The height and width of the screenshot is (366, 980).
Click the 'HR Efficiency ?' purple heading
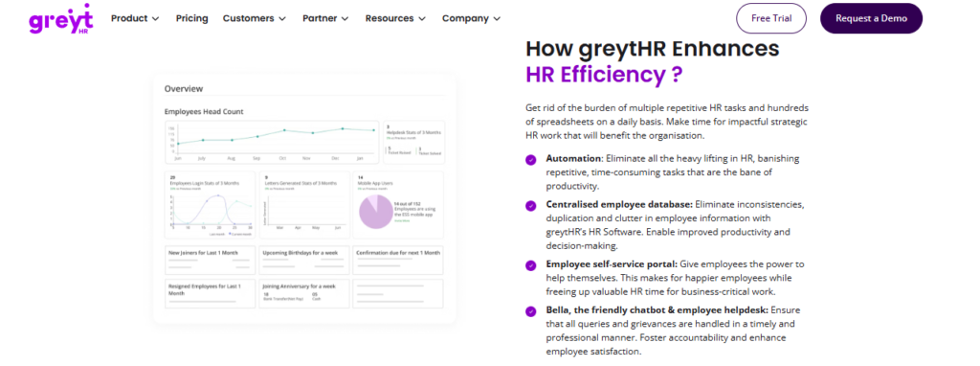[604, 75]
